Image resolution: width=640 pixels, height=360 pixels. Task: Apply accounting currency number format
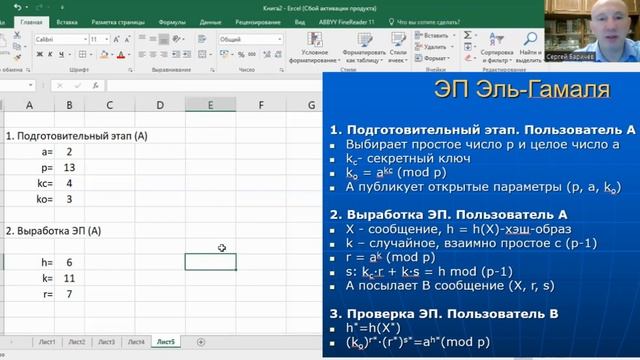224,54
